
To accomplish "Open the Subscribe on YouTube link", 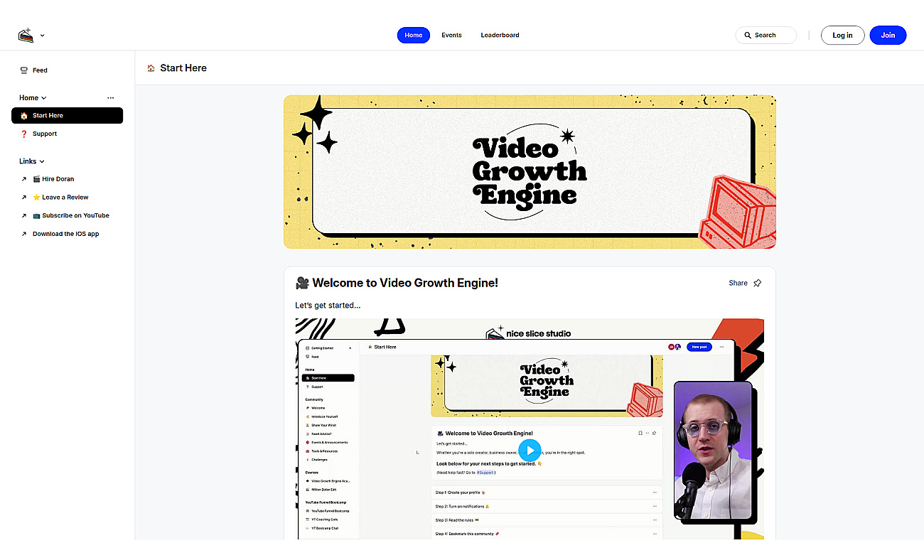I will coord(71,215).
